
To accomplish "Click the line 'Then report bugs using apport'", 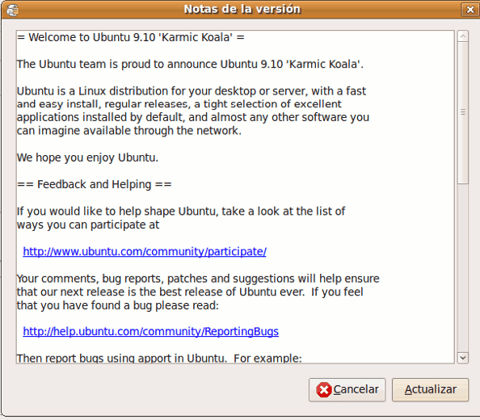I will [x=159, y=358].
